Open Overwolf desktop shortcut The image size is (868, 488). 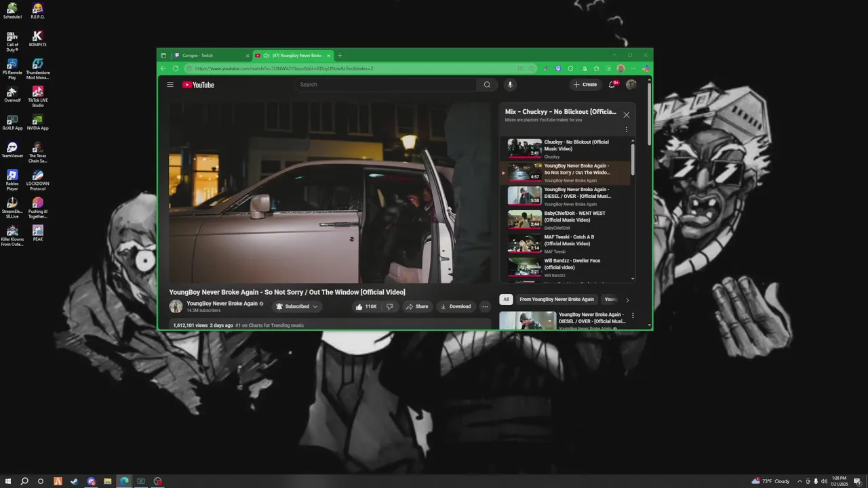click(12, 95)
